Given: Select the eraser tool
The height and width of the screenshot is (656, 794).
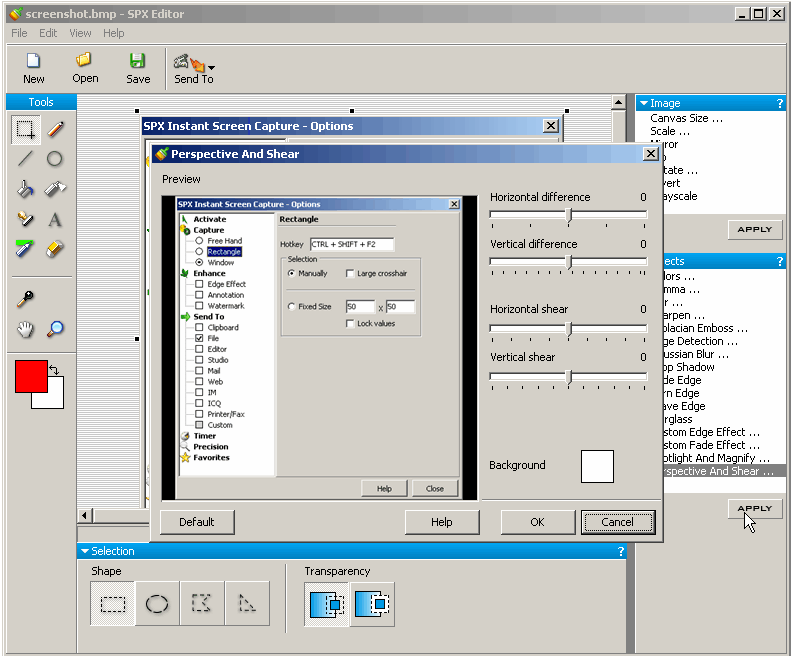Looking at the screenshot, I should click(55, 249).
